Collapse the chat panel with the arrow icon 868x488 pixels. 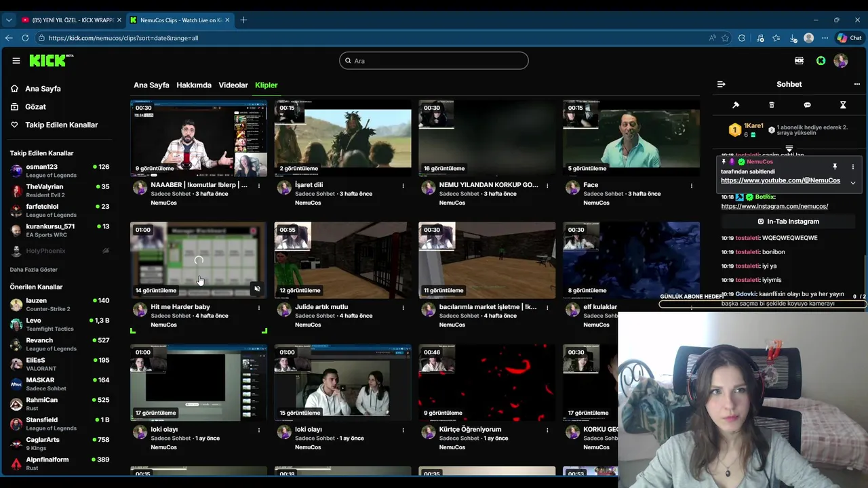pos(721,84)
